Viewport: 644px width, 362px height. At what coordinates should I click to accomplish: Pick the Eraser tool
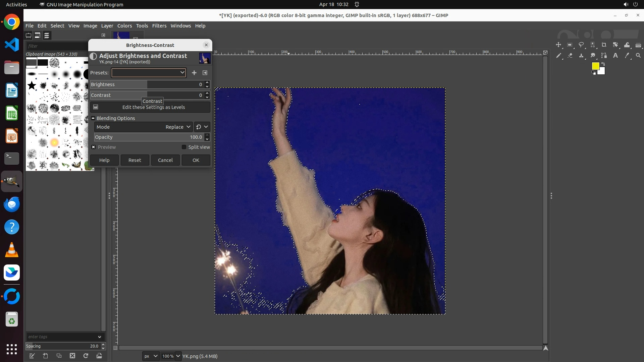pyautogui.click(x=570, y=56)
